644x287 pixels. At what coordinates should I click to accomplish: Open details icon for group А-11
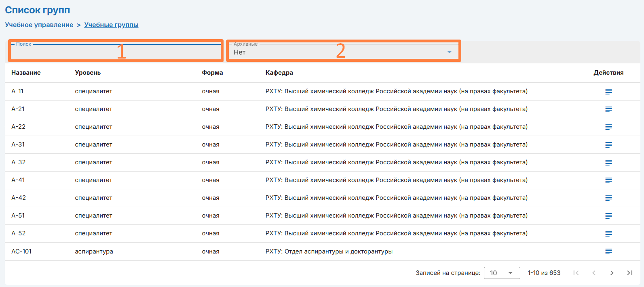[x=608, y=92]
